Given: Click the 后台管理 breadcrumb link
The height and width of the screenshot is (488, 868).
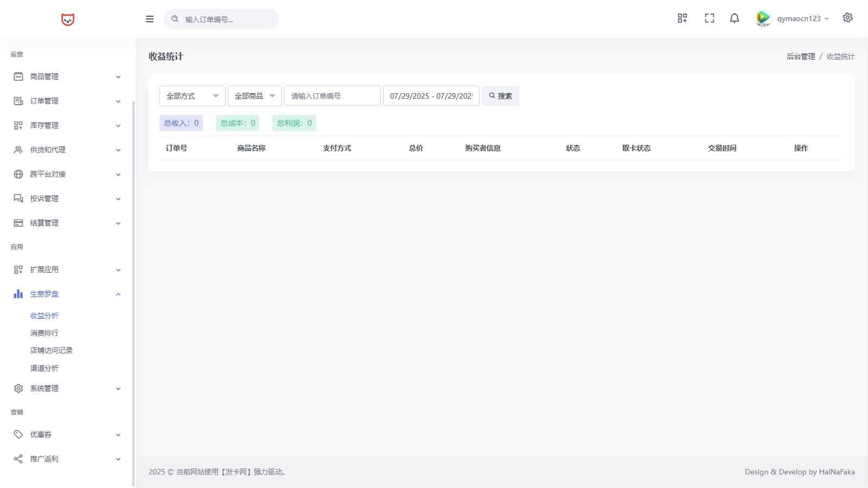Looking at the screenshot, I should click(x=801, y=56).
